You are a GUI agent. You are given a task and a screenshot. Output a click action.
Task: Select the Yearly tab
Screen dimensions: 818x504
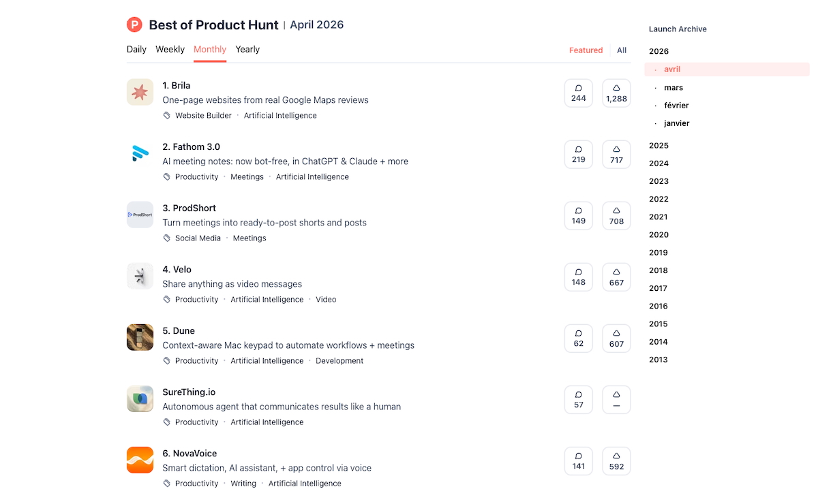247,50
